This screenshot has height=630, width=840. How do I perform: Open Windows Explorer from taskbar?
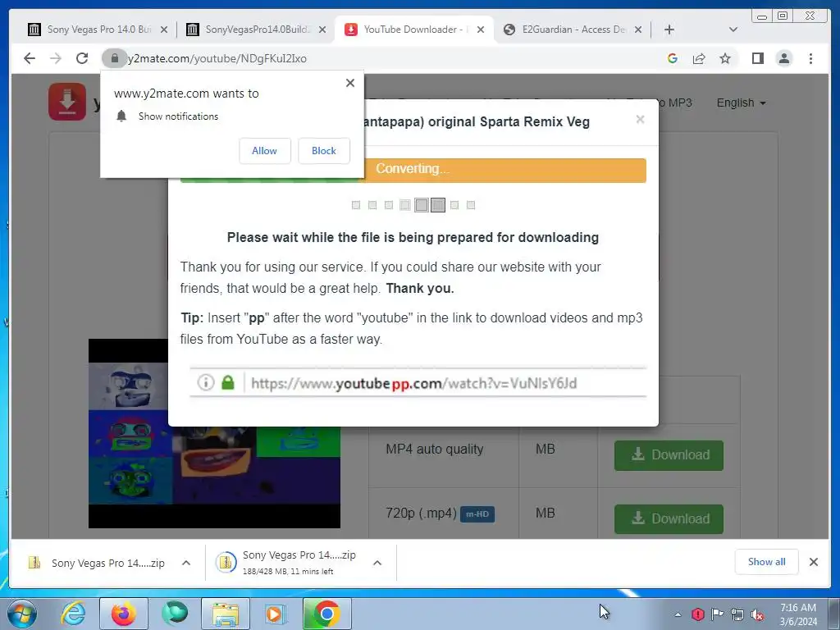click(226, 614)
